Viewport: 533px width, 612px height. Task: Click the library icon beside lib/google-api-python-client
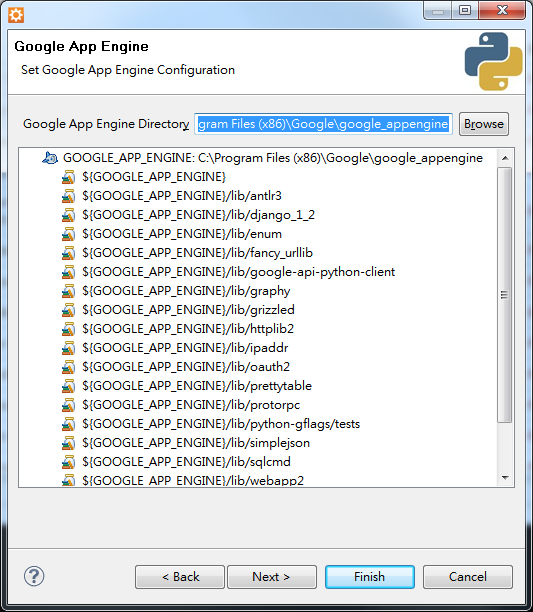tap(68, 272)
